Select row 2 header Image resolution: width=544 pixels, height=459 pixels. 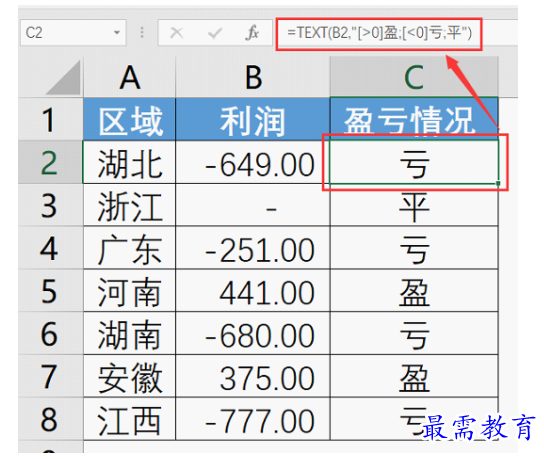(x=51, y=162)
